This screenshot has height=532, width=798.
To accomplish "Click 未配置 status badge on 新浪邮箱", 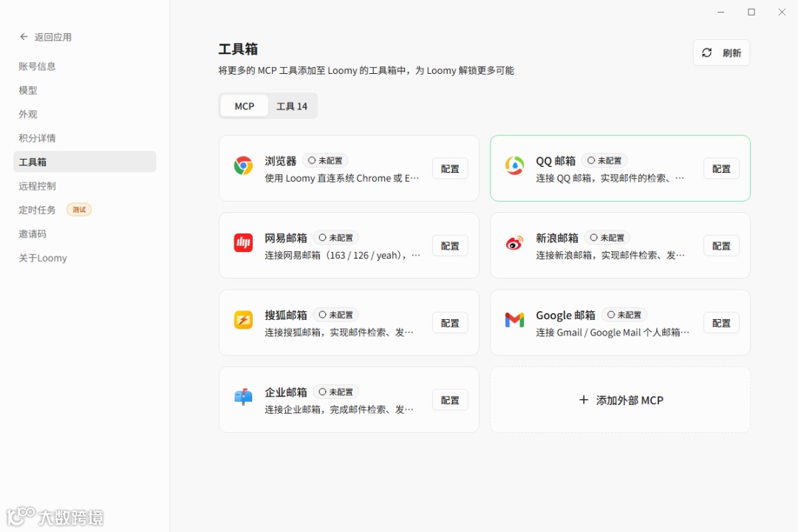I will [607, 238].
